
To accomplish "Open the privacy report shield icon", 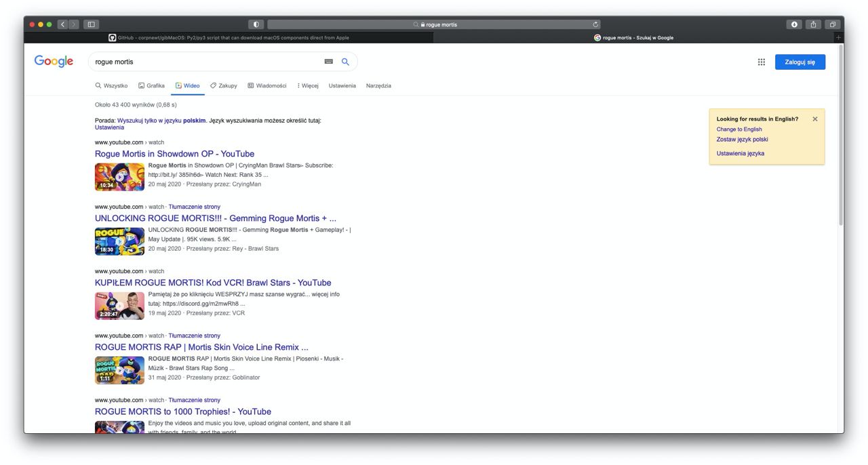I will (x=256, y=24).
